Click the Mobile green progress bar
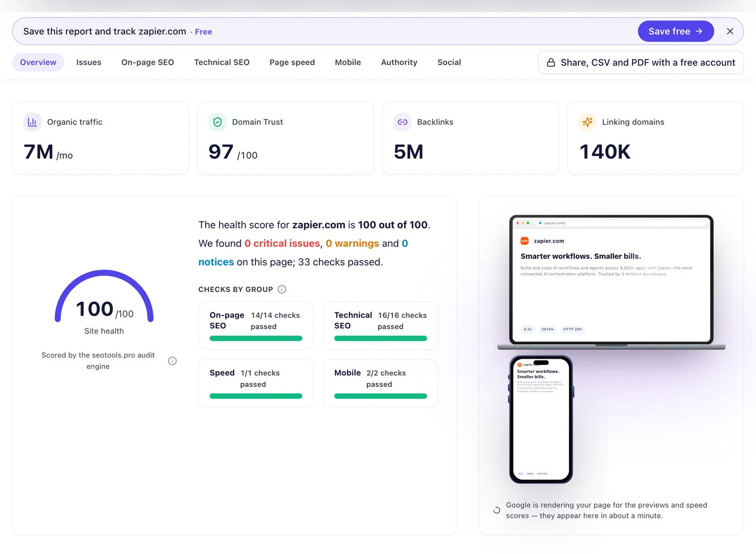 (381, 396)
